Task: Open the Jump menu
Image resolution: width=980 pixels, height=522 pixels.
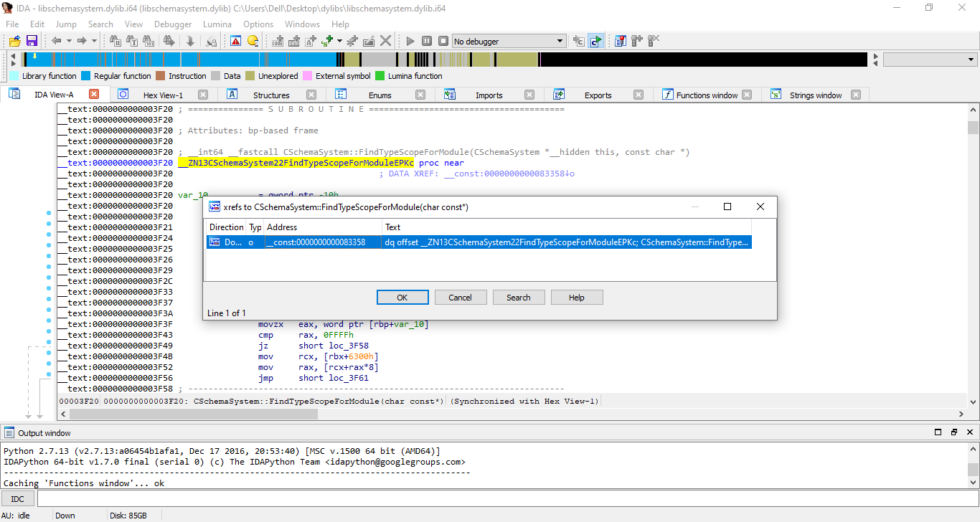Action: [x=66, y=24]
